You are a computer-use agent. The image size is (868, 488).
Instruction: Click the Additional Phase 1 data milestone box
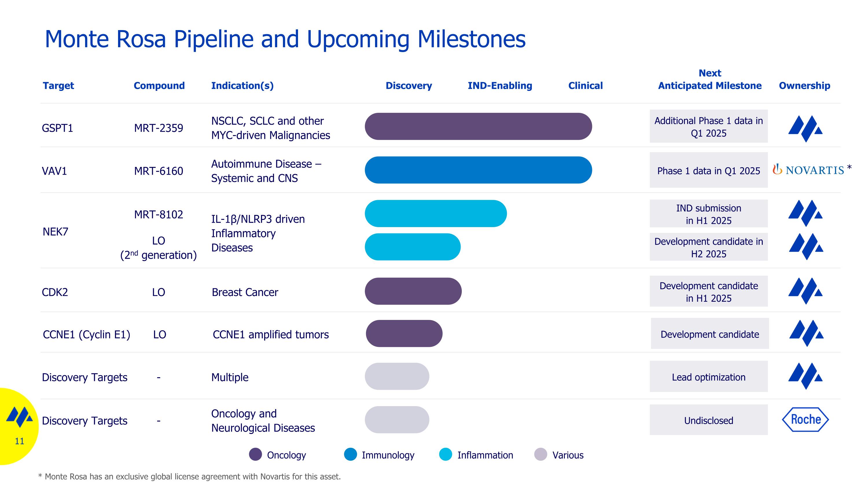pos(708,126)
